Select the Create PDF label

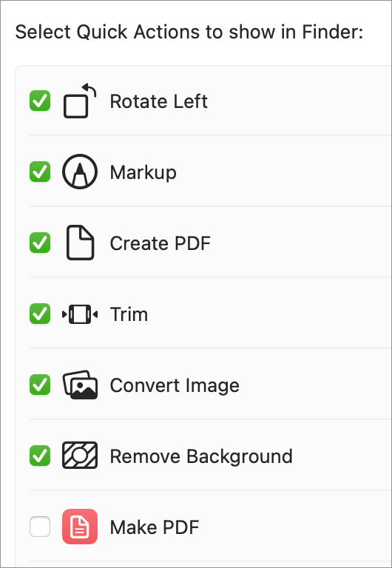coord(160,243)
